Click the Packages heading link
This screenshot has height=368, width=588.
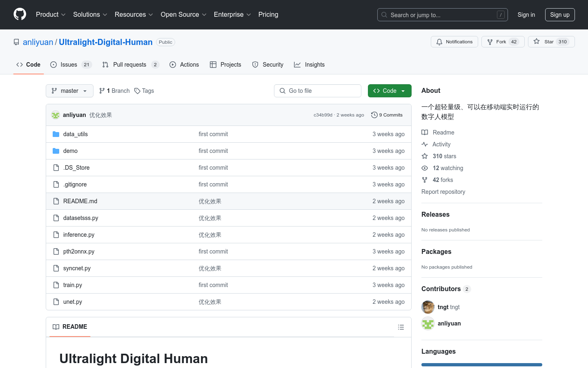436,251
